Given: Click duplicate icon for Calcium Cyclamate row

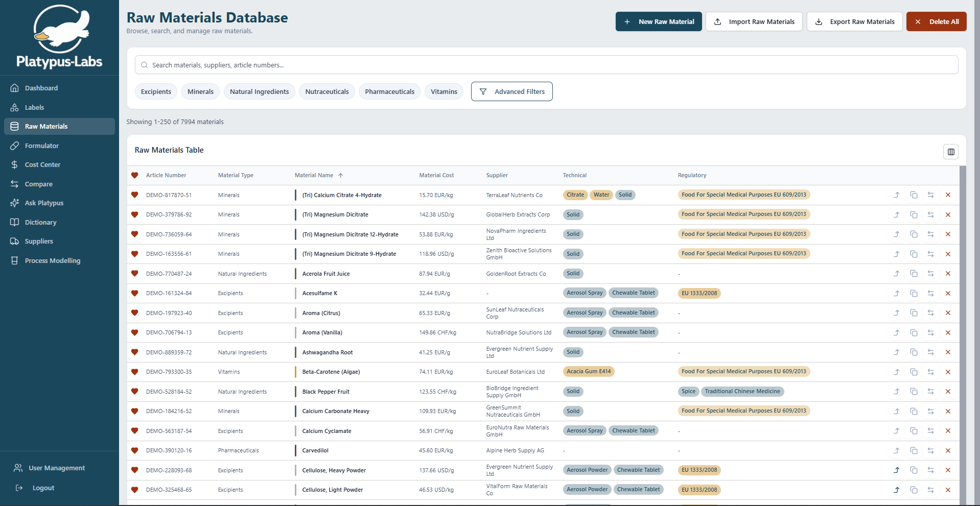Looking at the screenshot, I should click(x=914, y=431).
